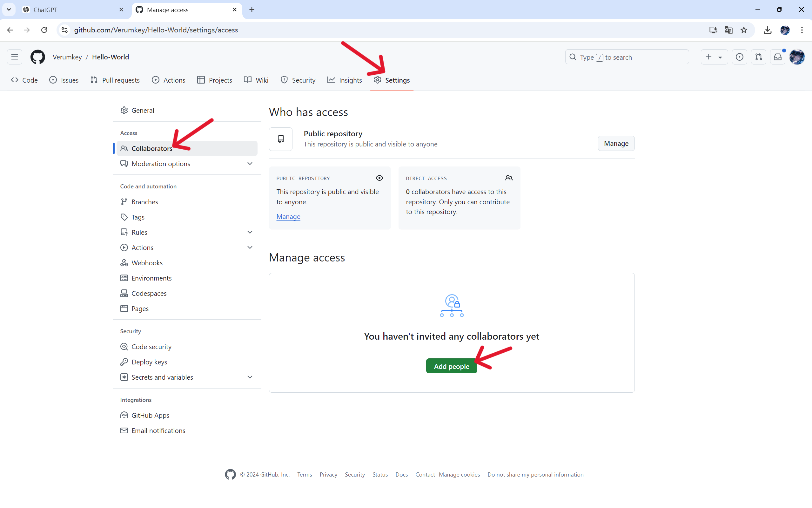Screen dimensions: 812x508
Task: Click the Hello-World repository link
Action: click(111, 57)
